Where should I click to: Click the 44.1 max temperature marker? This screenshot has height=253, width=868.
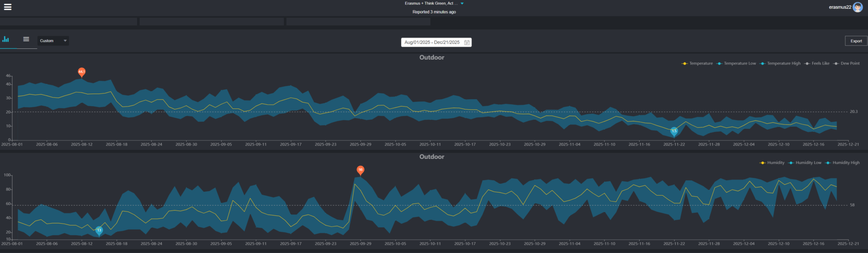(82, 72)
